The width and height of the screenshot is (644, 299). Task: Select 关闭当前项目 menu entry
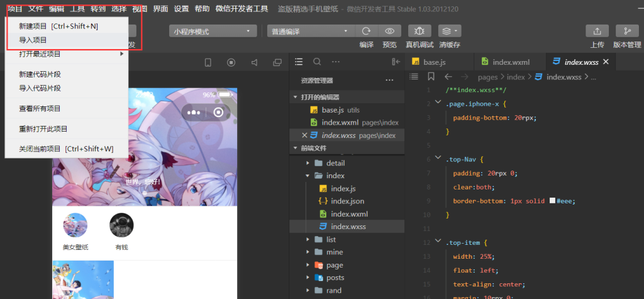click(x=67, y=149)
